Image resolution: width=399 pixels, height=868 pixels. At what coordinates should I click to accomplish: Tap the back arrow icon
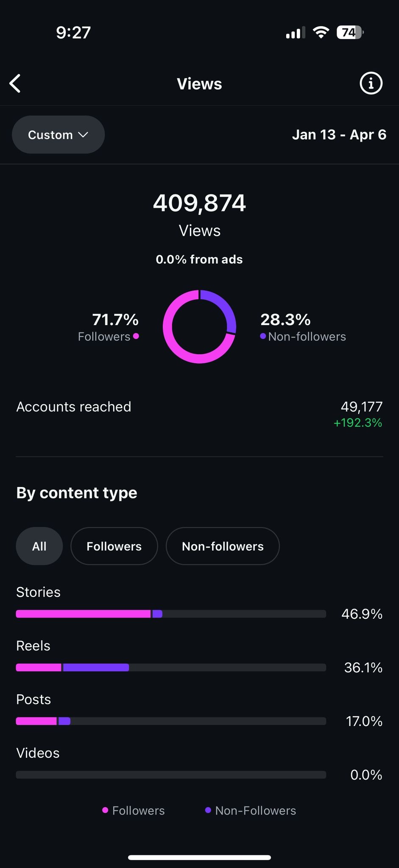[15, 83]
